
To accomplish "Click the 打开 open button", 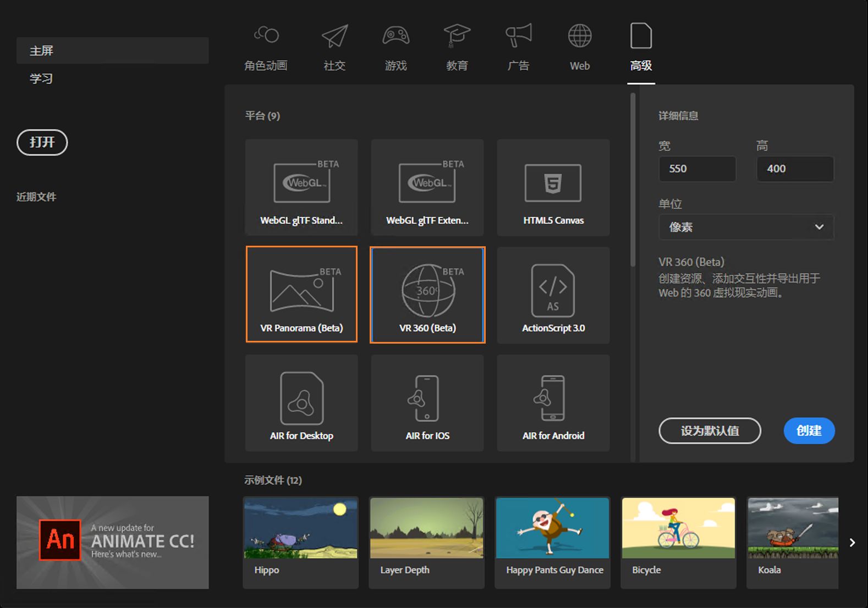I will 42,142.
